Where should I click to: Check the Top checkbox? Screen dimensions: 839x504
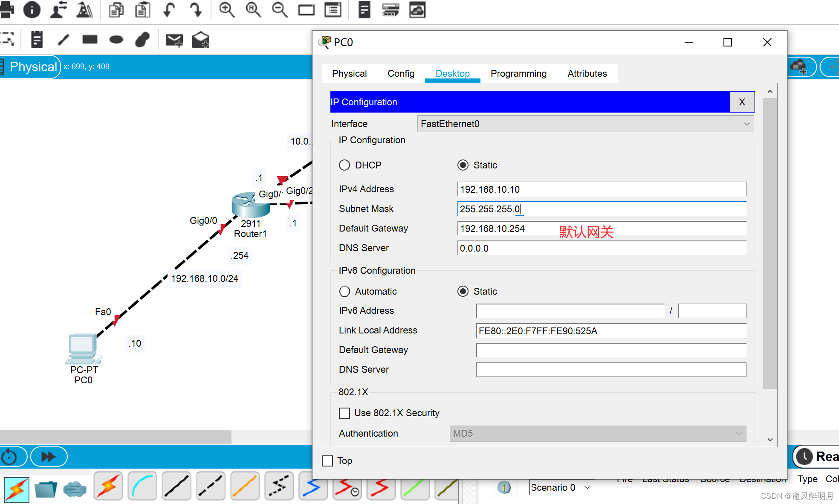click(x=327, y=461)
